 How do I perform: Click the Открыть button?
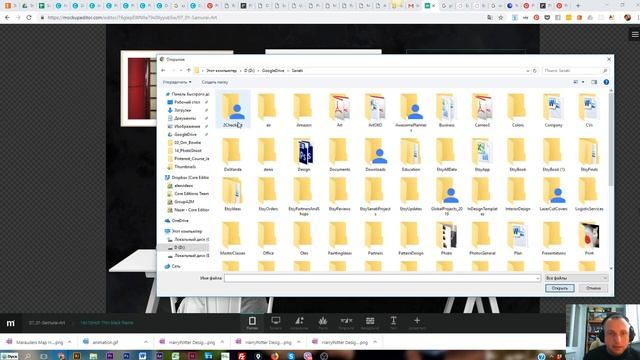pos(560,288)
